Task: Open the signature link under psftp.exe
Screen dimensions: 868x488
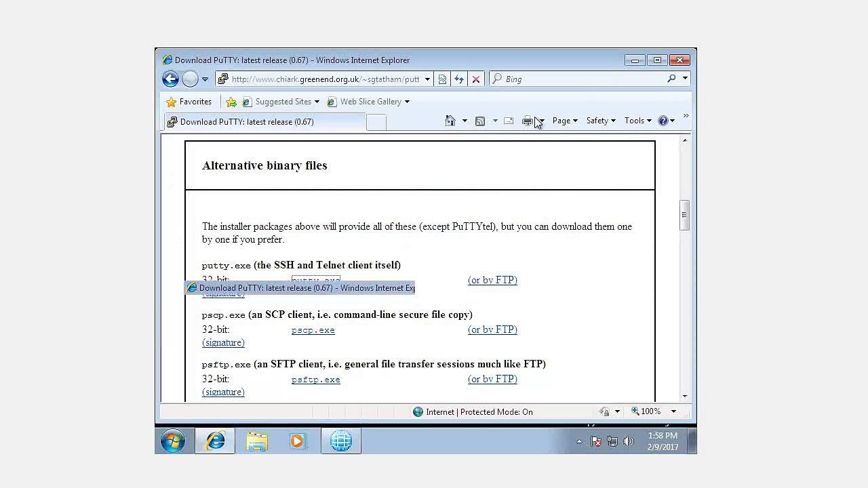Action: 223,392
